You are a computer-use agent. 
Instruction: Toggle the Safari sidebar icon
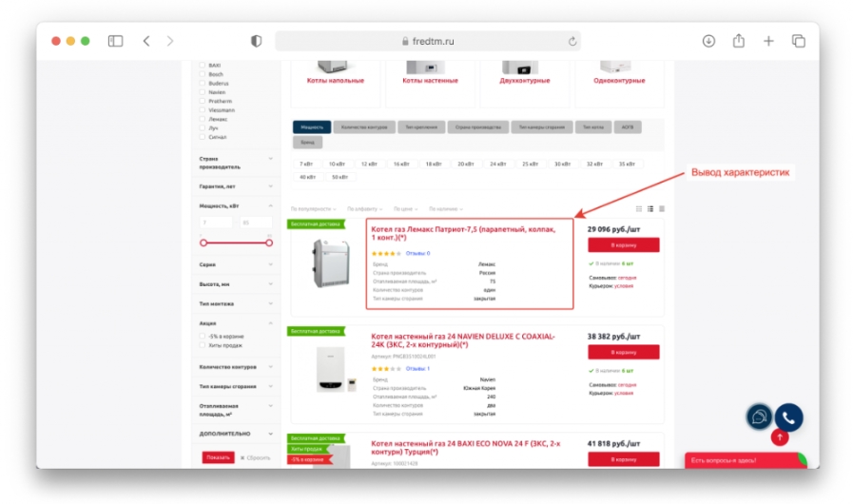(115, 41)
